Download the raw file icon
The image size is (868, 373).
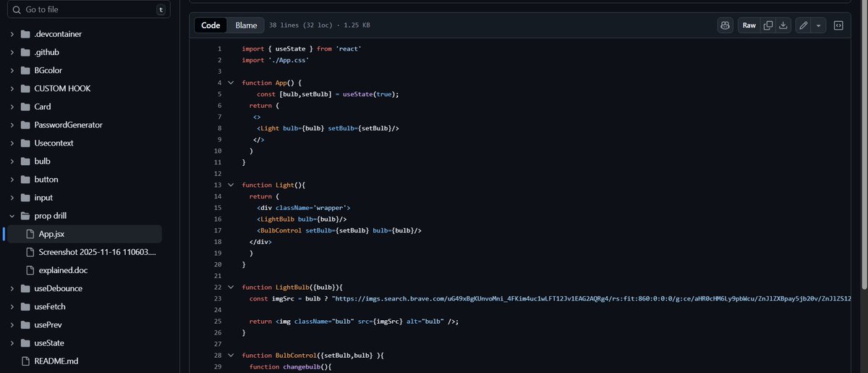coord(784,25)
